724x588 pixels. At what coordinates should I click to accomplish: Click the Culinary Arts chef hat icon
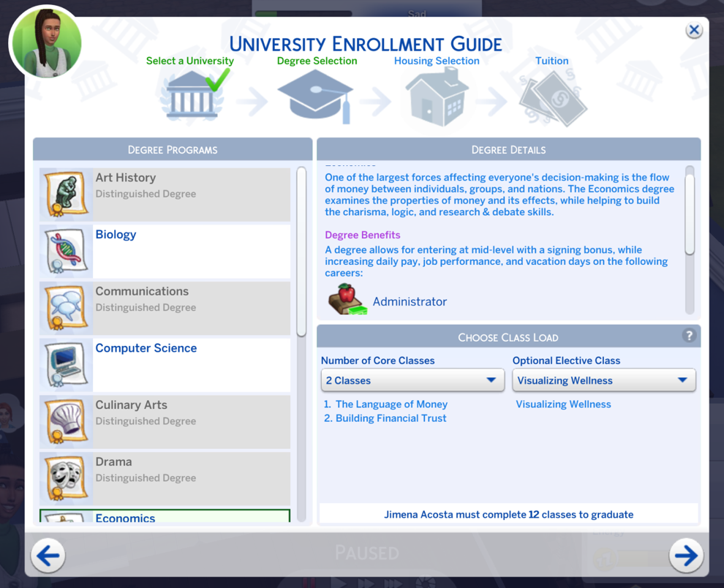(x=67, y=422)
